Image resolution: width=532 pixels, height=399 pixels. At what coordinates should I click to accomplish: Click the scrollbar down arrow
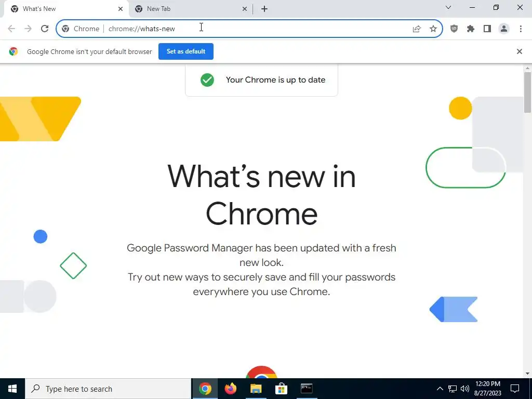527,374
